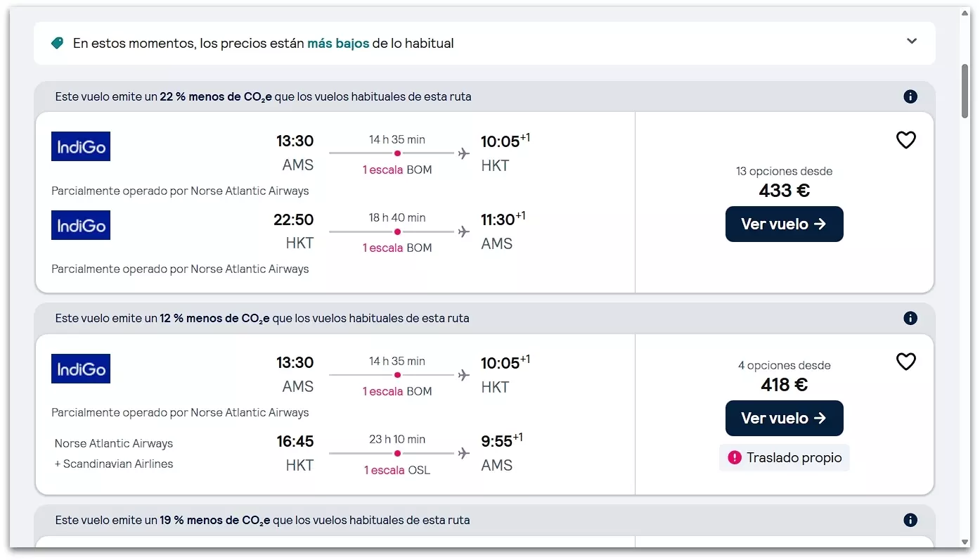The width and height of the screenshot is (980, 560).
Task: Click the first IndiGo airline logo
Action: click(81, 146)
